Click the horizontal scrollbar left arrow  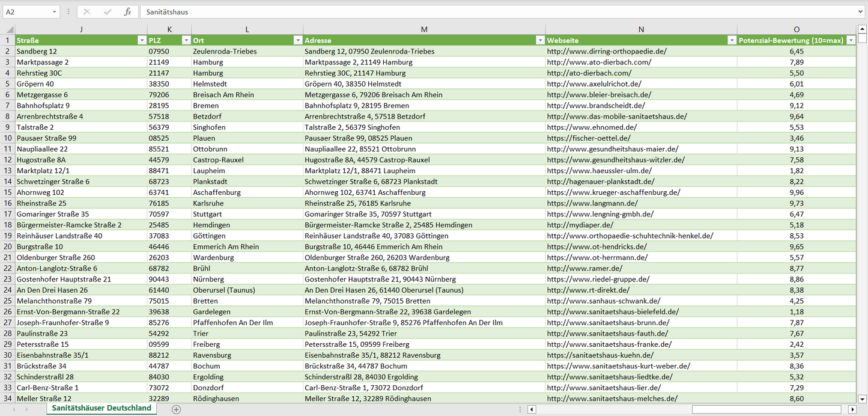coord(532,409)
